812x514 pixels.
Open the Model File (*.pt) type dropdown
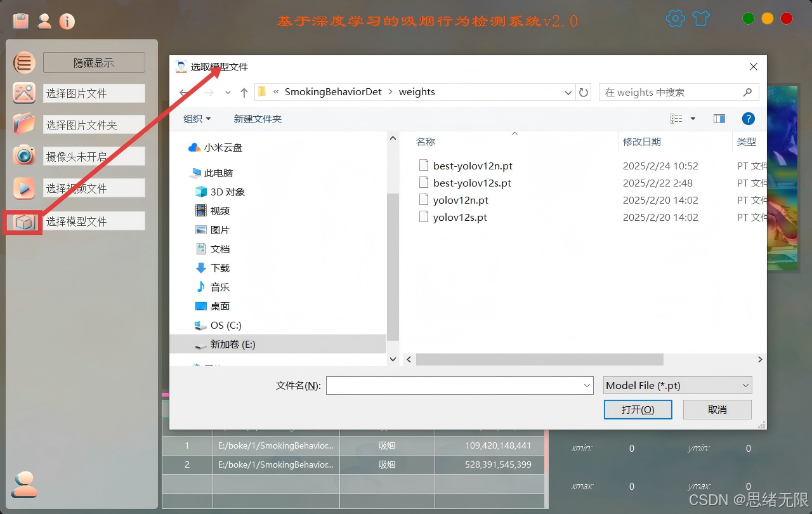coord(678,385)
